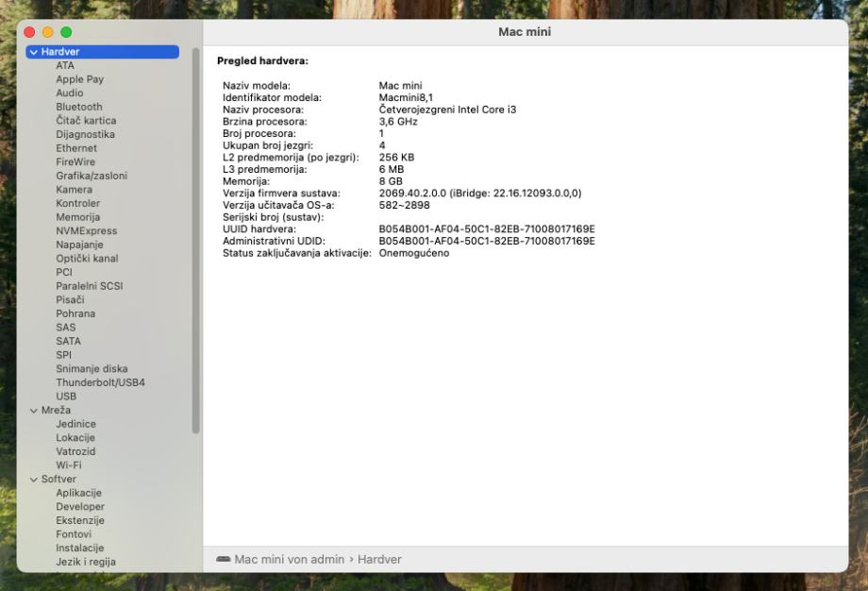Image resolution: width=868 pixels, height=591 pixels.
Task: Select NVMExpress in the sidebar
Action: point(87,231)
